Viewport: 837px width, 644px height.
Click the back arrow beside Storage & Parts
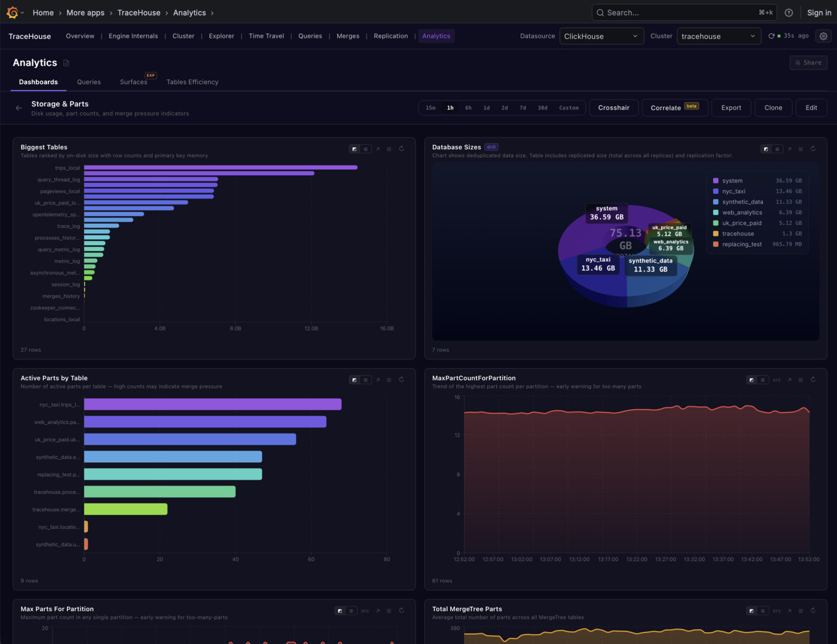(19, 108)
